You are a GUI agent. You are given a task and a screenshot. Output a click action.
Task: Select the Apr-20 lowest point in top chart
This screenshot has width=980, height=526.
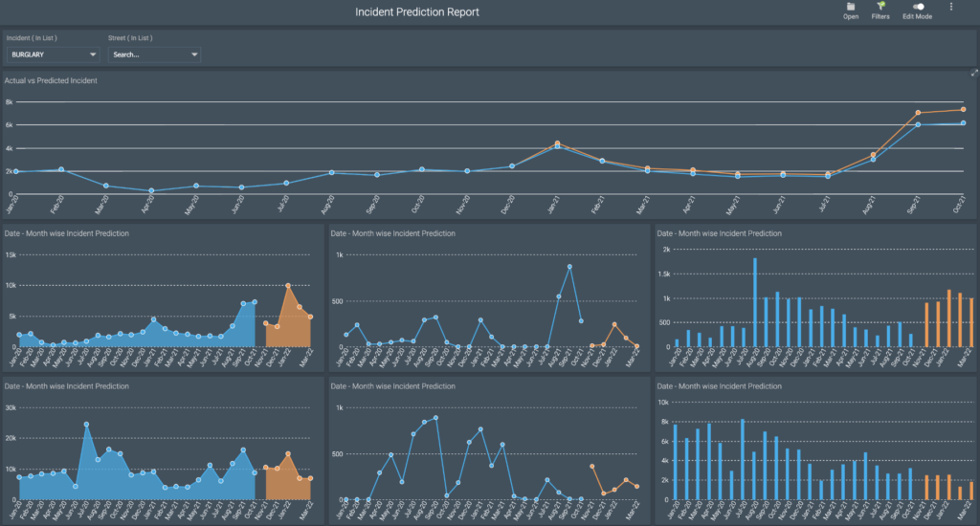click(151, 190)
